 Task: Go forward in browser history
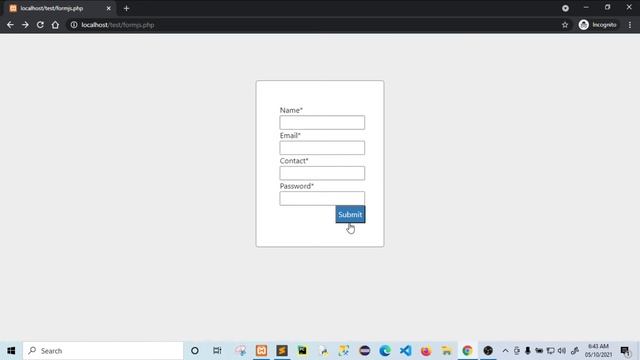point(25,25)
